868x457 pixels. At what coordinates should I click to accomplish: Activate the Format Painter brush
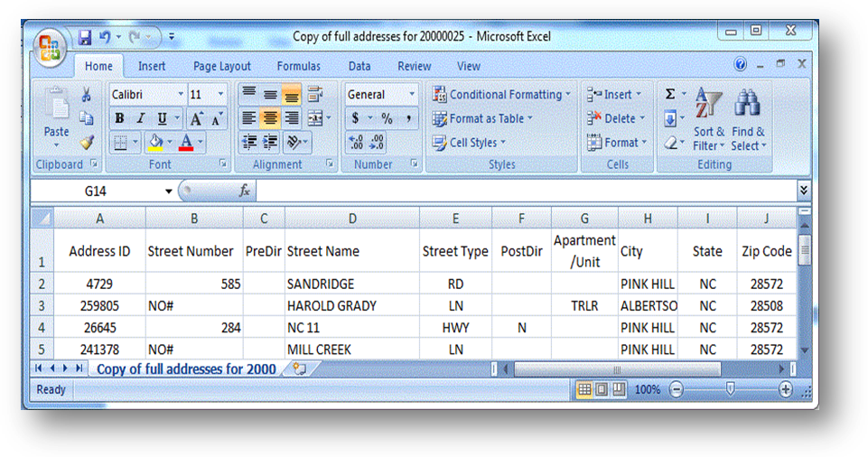87,142
